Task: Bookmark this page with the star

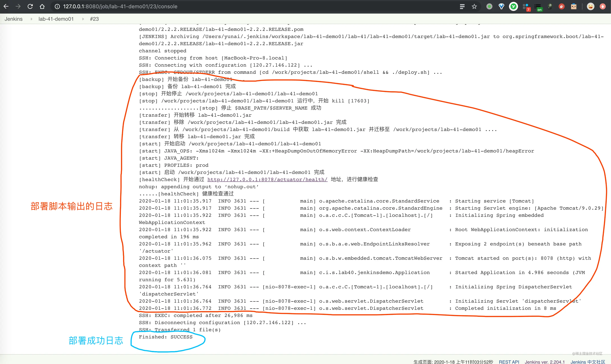Action: [x=474, y=6]
